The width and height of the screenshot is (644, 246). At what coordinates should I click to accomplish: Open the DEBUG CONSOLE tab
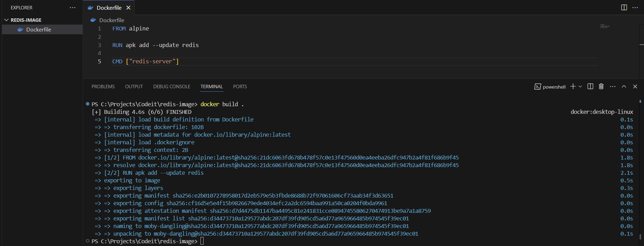(172, 86)
